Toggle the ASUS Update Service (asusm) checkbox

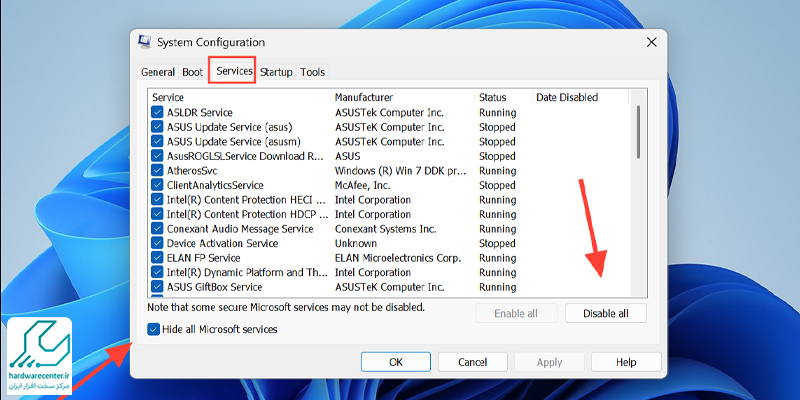coord(157,141)
